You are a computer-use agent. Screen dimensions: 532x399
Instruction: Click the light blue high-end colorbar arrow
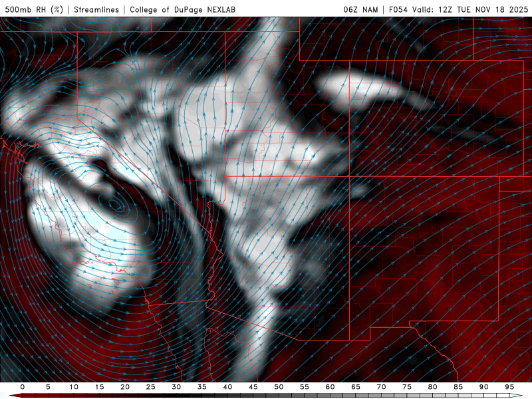(x=517, y=396)
